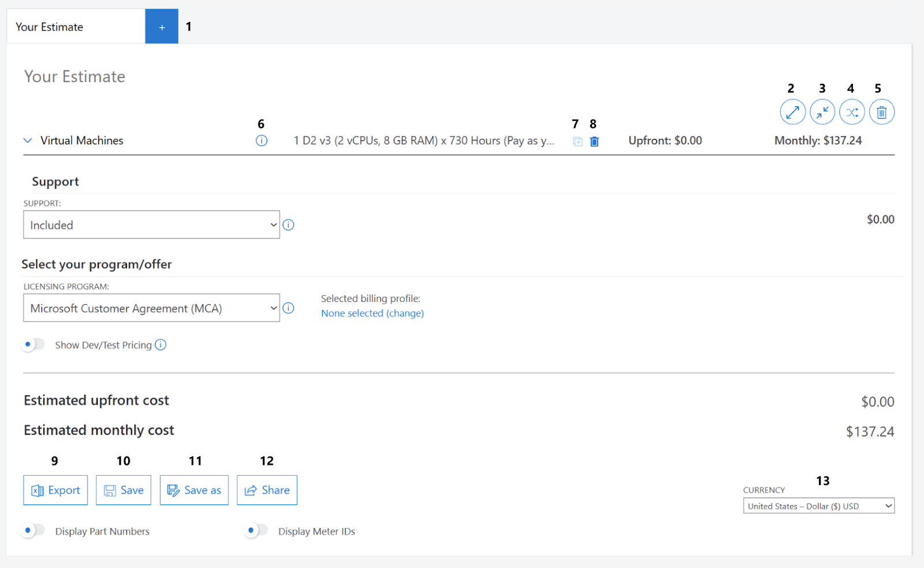Screen dimensions: 924x568
Task: Collapse the Virtual Machines section chevron
Action: [27, 140]
